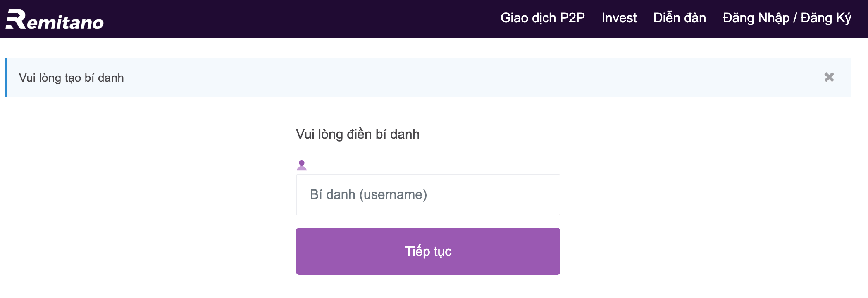Focus the Bí danh (username) input field

click(428, 195)
